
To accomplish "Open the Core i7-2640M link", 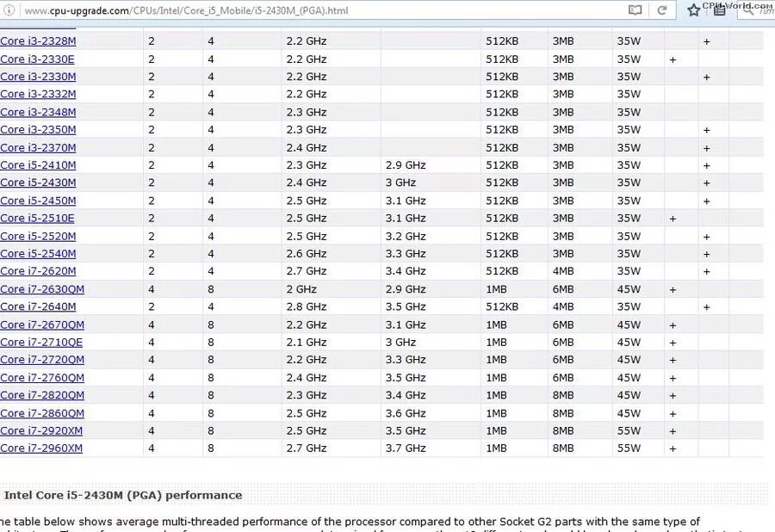I will [38, 306].
